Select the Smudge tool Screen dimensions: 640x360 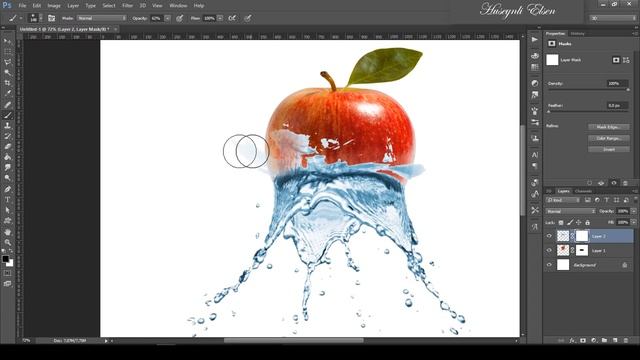tap(7, 168)
